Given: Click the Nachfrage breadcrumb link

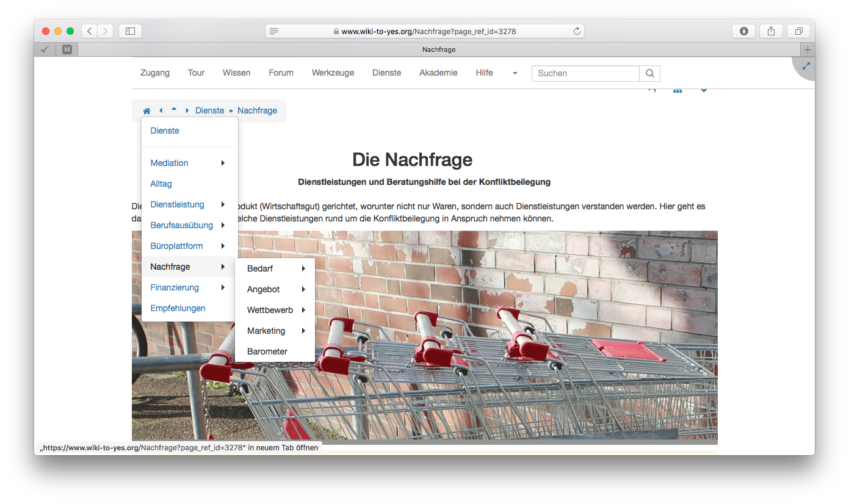Looking at the screenshot, I should coord(257,110).
